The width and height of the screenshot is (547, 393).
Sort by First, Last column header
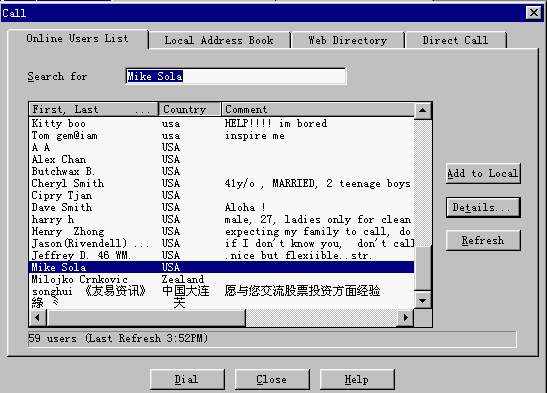[x=93, y=109]
